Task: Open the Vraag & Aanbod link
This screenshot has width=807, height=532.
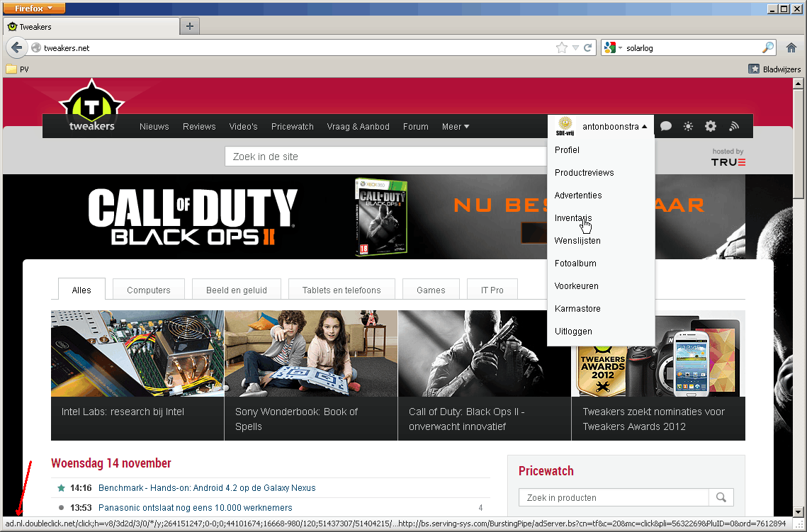Action: [359, 127]
